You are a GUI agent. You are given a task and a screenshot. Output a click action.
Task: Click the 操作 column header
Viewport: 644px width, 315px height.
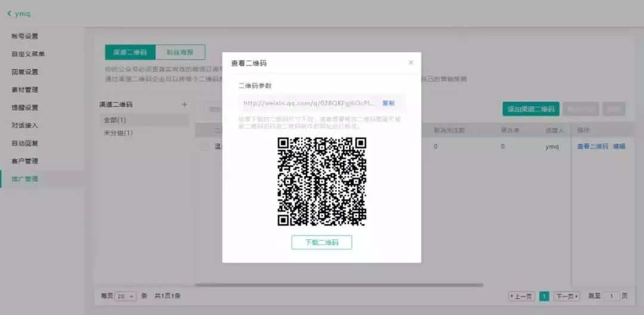pos(583,130)
